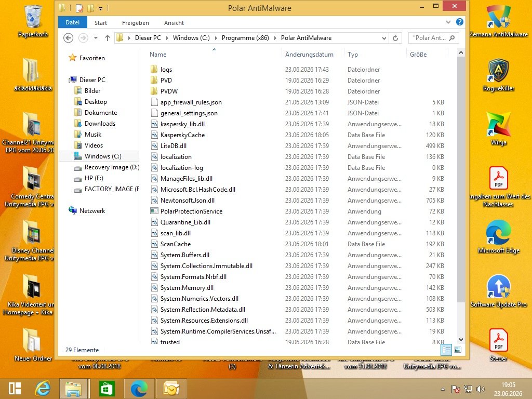Expand the Dieser PC breadcrumb arrow
Viewport: 532px width, 399px height.
click(x=167, y=38)
